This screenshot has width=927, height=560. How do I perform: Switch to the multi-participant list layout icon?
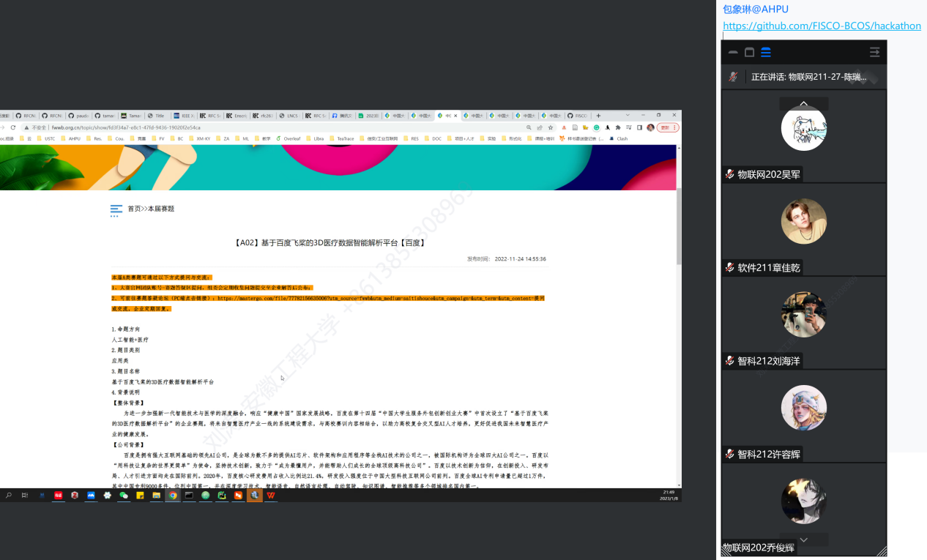point(766,52)
